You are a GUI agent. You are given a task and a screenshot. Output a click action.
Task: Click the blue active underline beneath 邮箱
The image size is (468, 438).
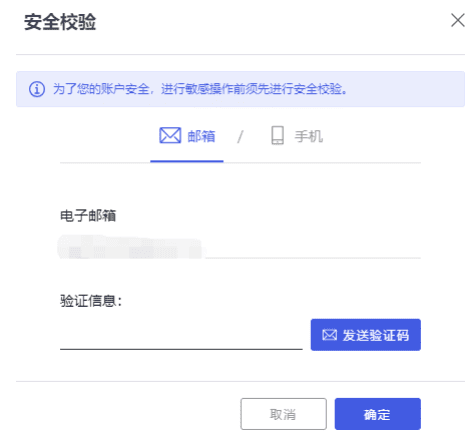[187, 161]
